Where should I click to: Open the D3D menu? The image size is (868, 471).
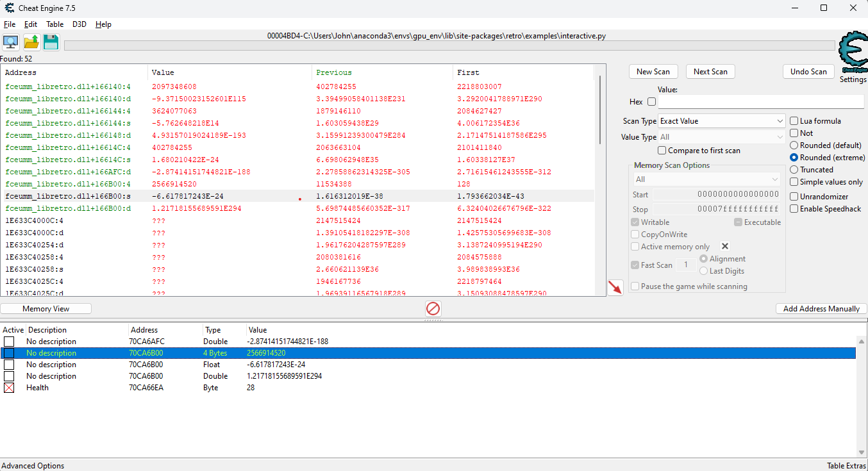(x=79, y=24)
